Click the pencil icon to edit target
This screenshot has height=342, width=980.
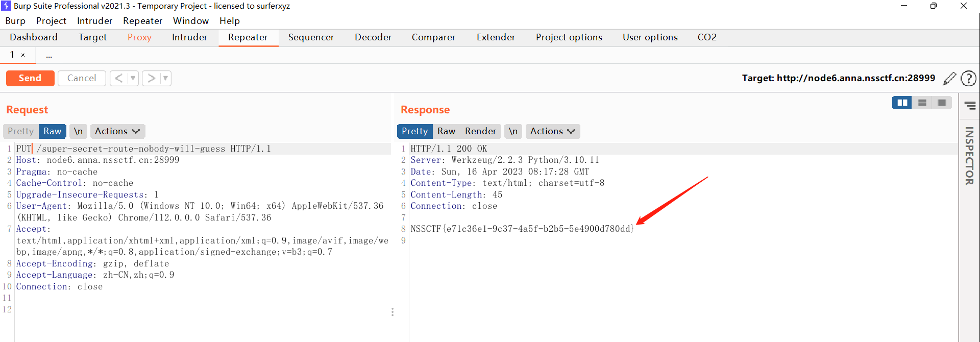(949, 79)
